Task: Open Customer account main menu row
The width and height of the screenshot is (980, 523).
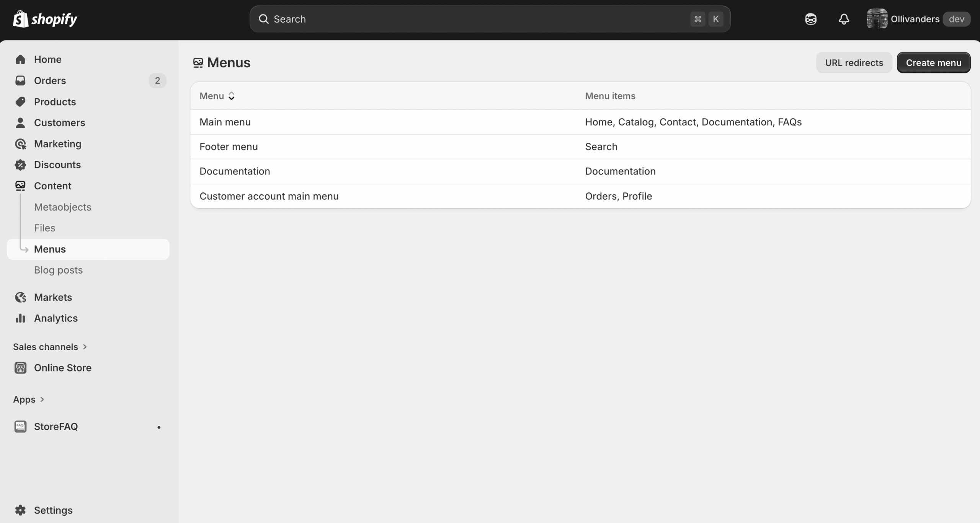Action: [580, 196]
